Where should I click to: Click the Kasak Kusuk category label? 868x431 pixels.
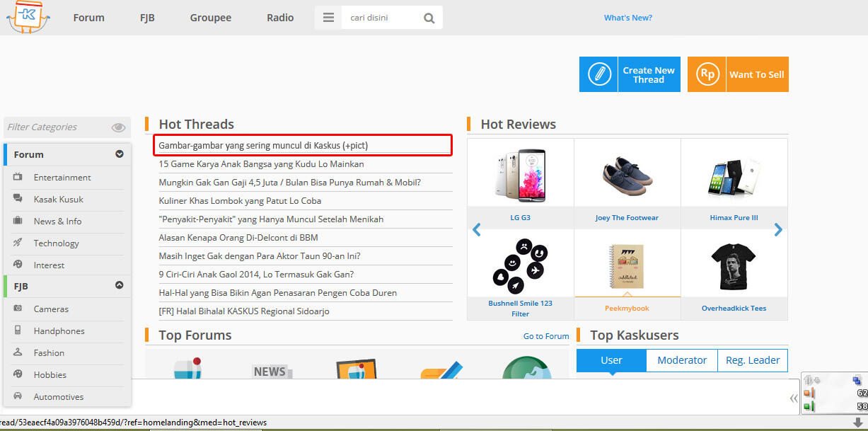coord(59,199)
